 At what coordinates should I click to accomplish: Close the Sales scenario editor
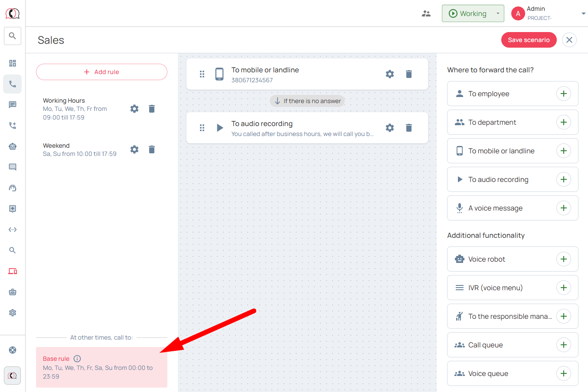click(569, 40)
